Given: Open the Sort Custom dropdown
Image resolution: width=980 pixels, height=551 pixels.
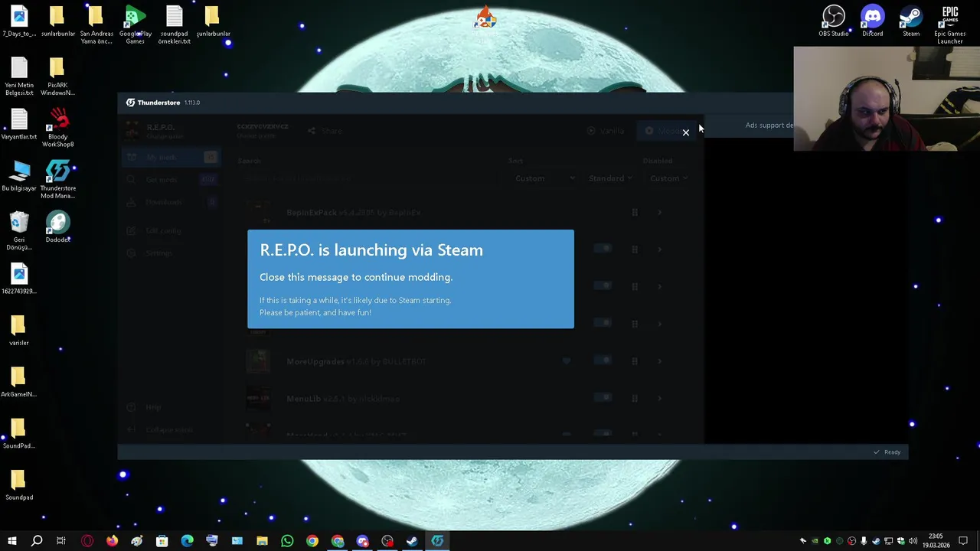Looking at the screenshot, I should [x=544, y=178].
